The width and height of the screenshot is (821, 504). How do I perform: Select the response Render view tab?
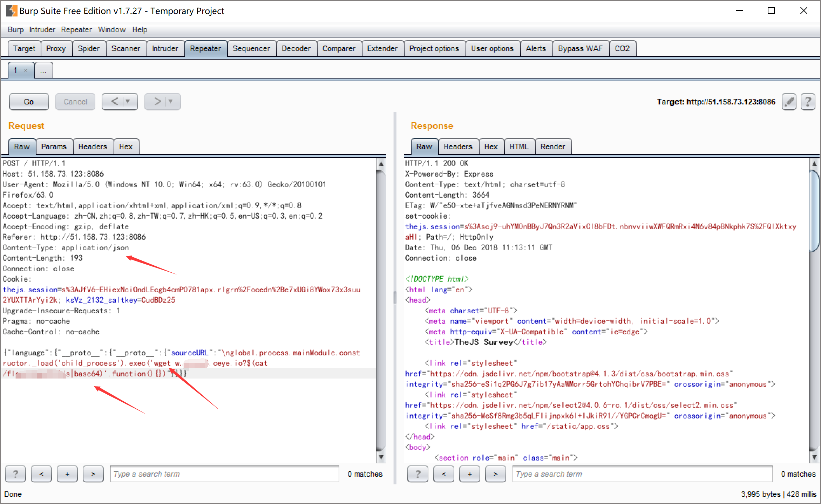pyautogui.click(x=553, y=147)
